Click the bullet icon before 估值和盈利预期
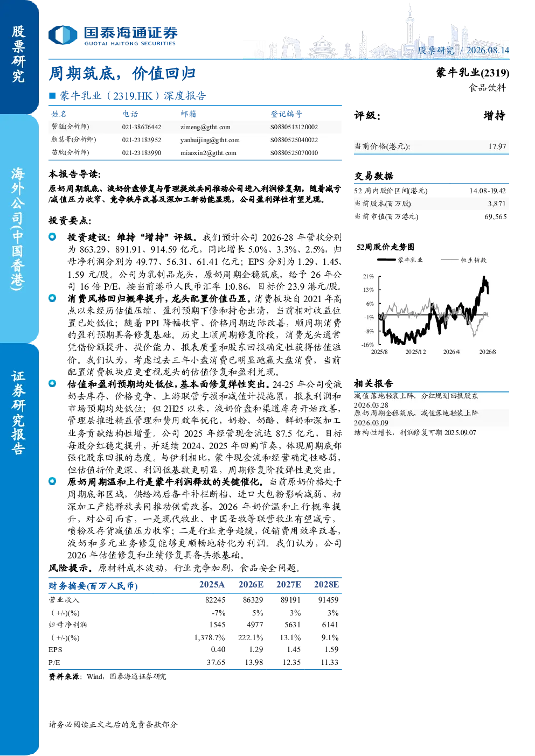 [52, 384]
